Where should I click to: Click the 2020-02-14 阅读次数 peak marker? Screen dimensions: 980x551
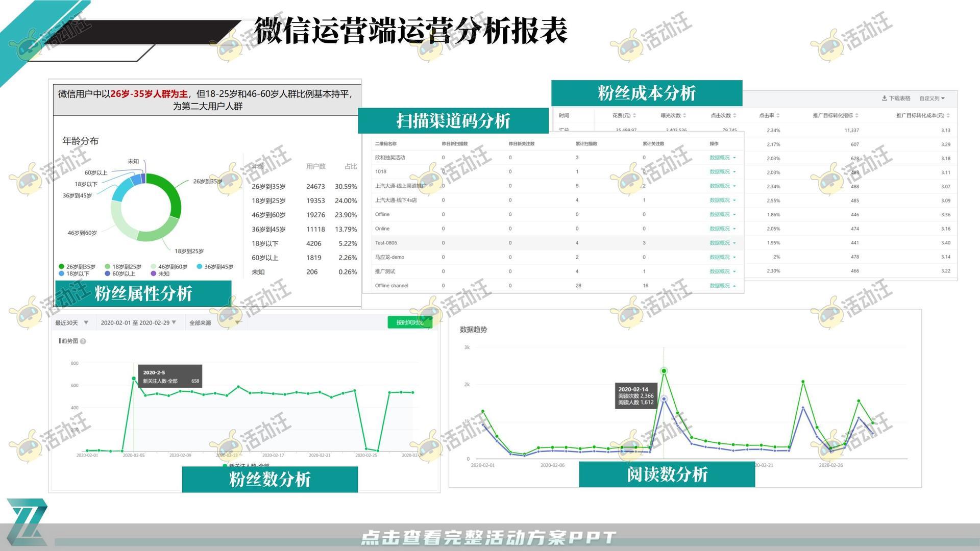click(664, 371)
